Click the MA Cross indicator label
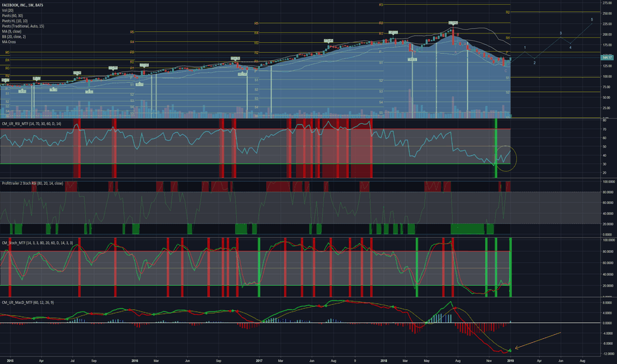The width and height of the screenshot is (617, 364). coord(9,42)
